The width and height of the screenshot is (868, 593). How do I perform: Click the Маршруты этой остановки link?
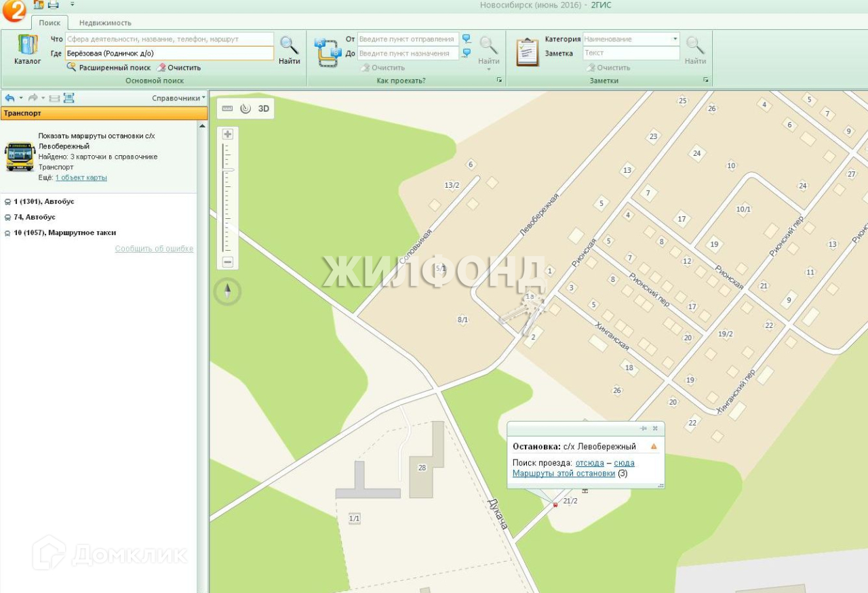(564, 474)
